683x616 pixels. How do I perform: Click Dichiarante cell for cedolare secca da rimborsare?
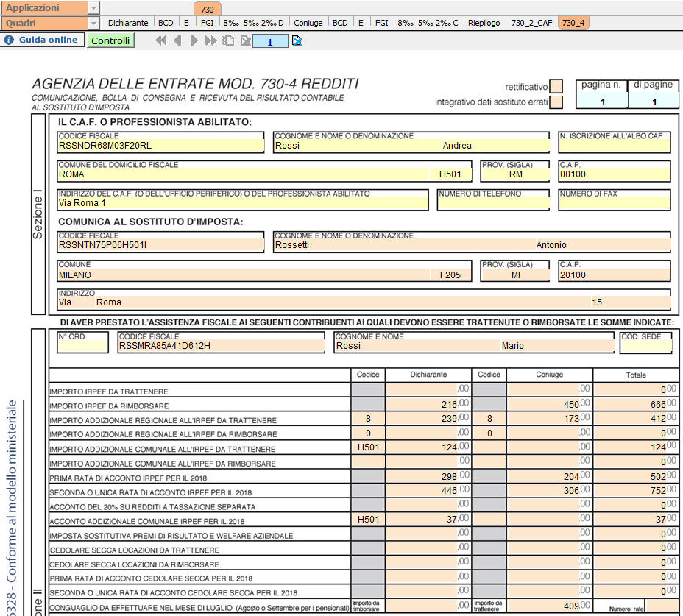coord(428,562)
